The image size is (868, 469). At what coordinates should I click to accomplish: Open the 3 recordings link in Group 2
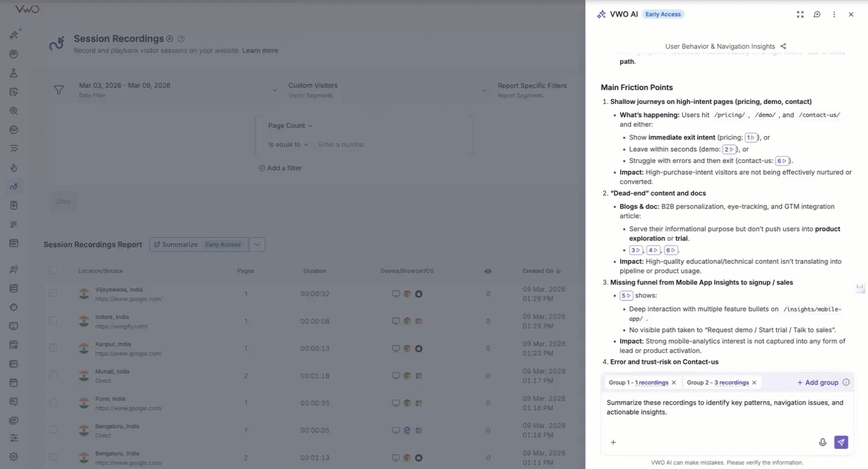pyautogui.click(x=731, y=383)
